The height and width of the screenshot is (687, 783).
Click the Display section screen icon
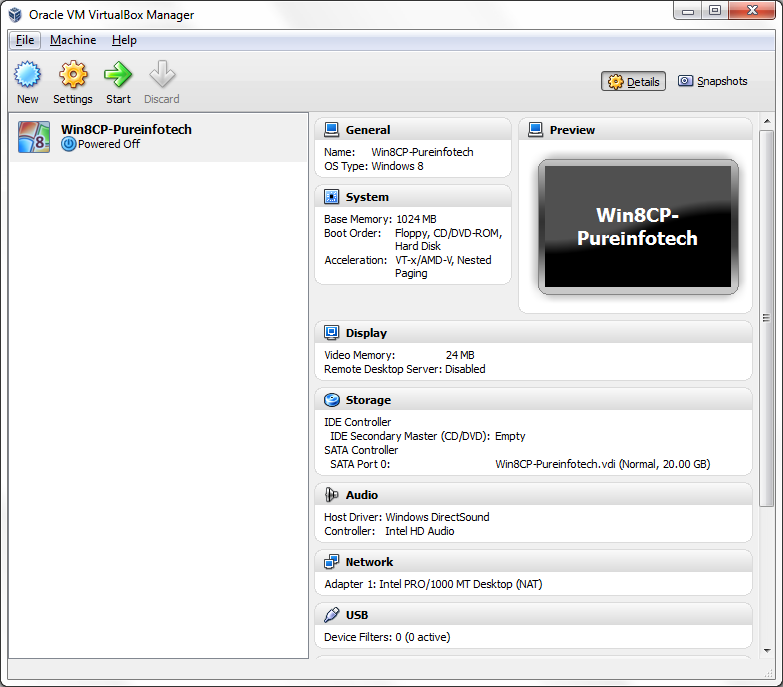pos(332,333)
